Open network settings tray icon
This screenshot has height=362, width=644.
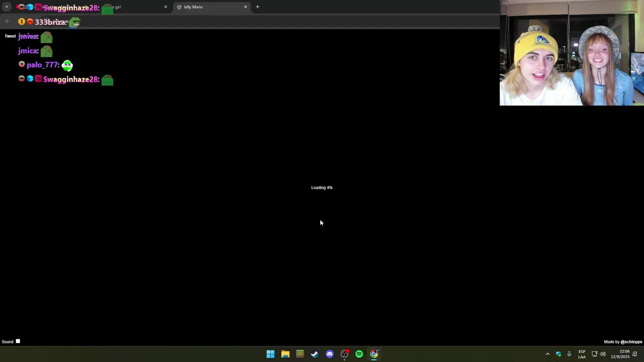pos(594,354)
